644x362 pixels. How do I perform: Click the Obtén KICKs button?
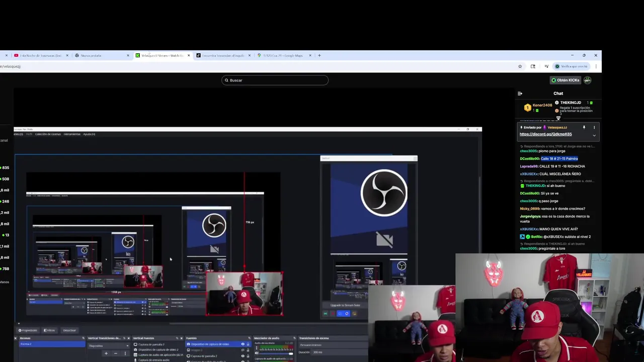pyautogui.click(x=565, y=80)
